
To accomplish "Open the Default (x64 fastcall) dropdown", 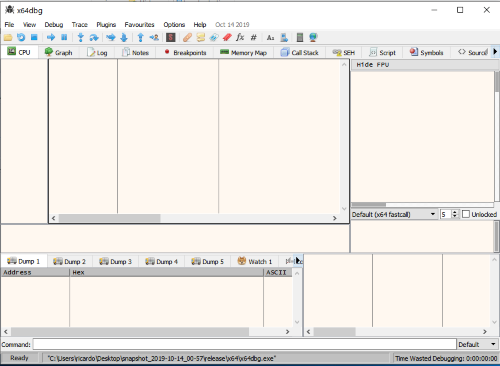I will pos(394,214).
